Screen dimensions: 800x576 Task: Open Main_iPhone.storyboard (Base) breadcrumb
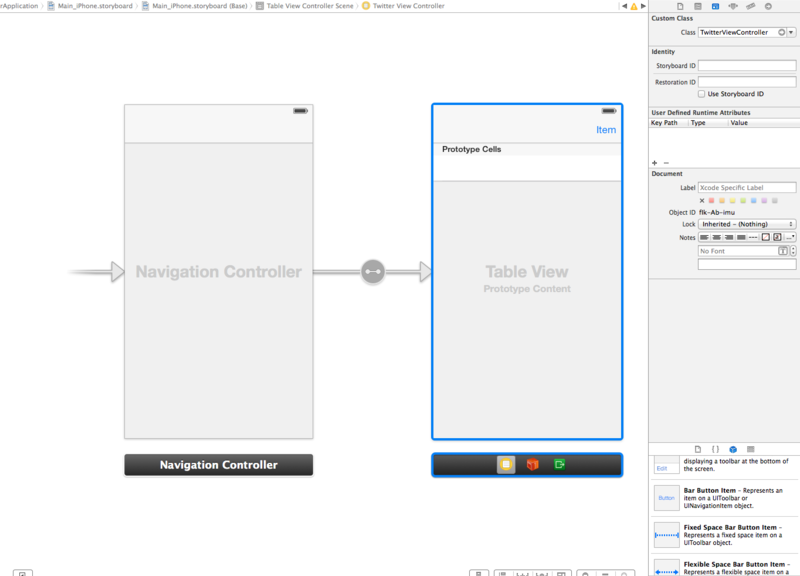tap(194, 6)
